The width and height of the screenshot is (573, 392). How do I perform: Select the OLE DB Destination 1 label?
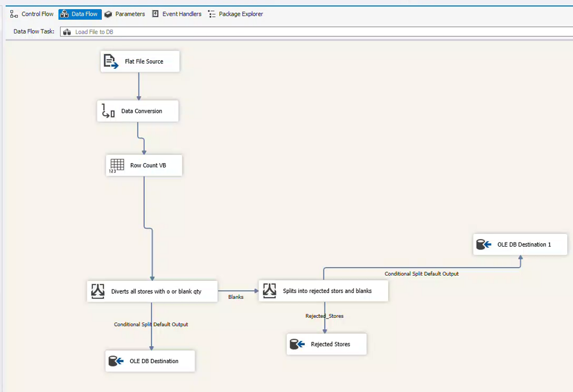tap(524, 244)
